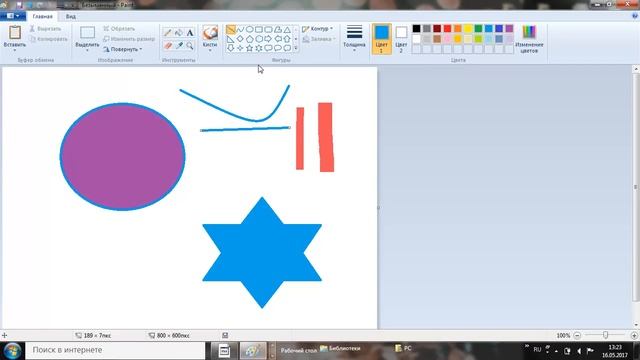Open the Paint application menu button
Image resolution: width=640 pixels, height=360 pixels.
click(x=13, y=16)
